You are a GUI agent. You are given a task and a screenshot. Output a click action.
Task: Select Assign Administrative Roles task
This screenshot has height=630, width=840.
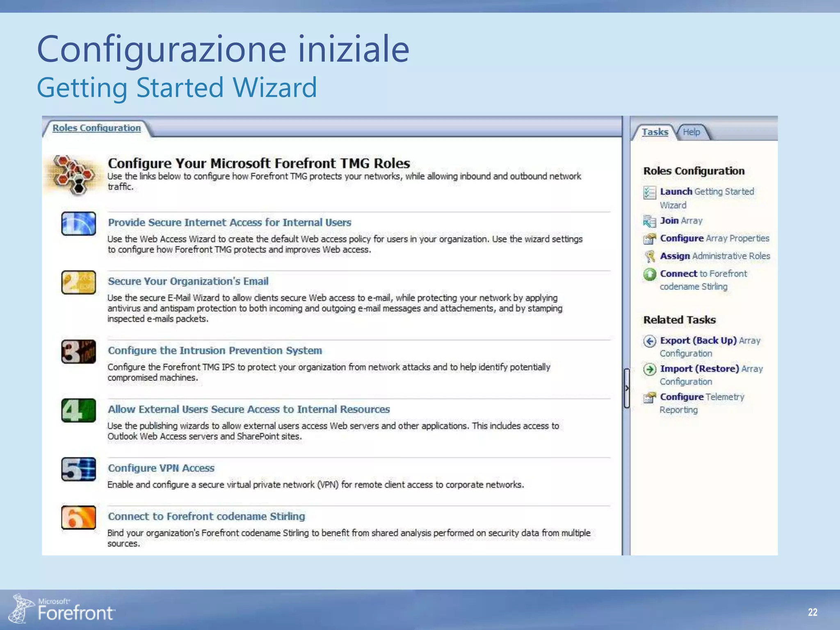[x=715, y=256]
